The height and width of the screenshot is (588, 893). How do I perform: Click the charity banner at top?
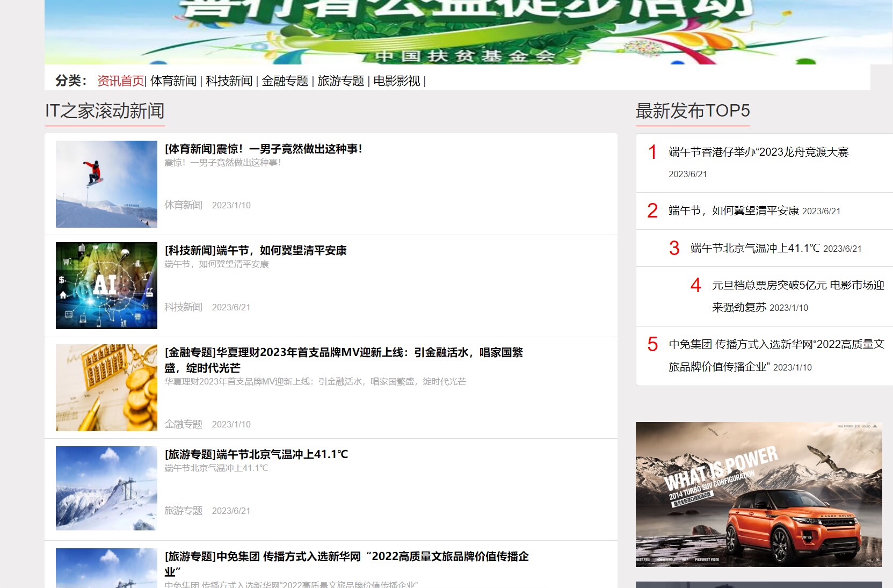pyautogui.click(x=468, y=32)
